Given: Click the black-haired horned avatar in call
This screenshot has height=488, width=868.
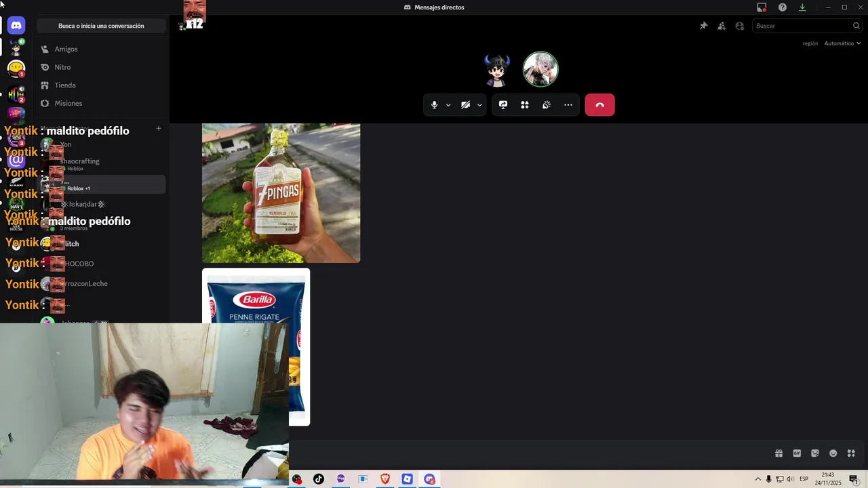Looking at the screenshot, I should (x=497, y=70).
